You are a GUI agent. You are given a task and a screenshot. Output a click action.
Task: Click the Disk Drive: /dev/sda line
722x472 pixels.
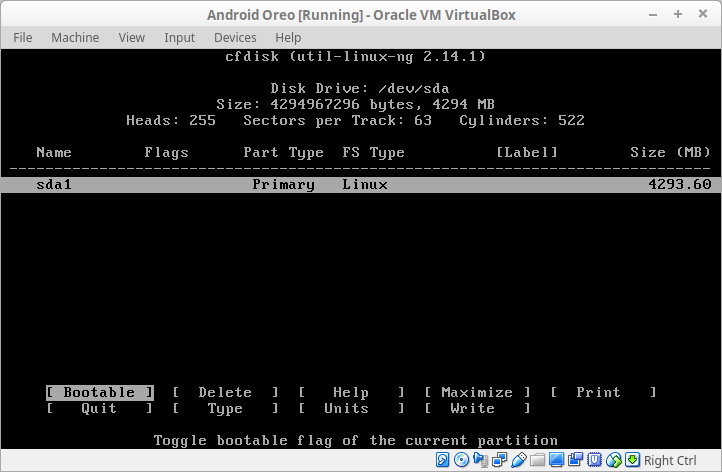click(360, 88)
